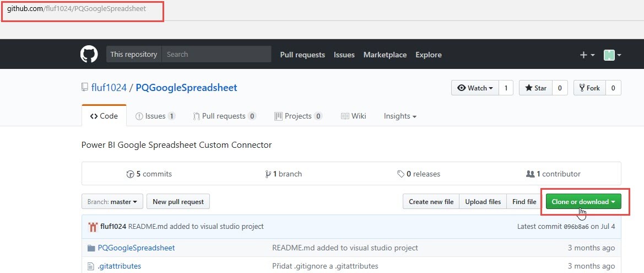Viewport: 644px width, 273px height.
Task: Click Upload files button
Action: click(x=483, y=202)
